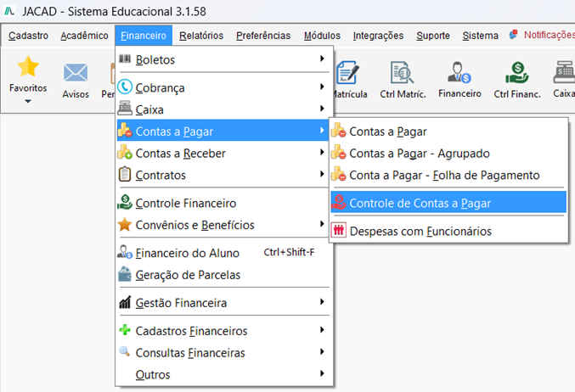Expand the Favoritos dropdown arrow
Image resolution: width=575 pixels, height=392 pixels.
tap(28, 102)
